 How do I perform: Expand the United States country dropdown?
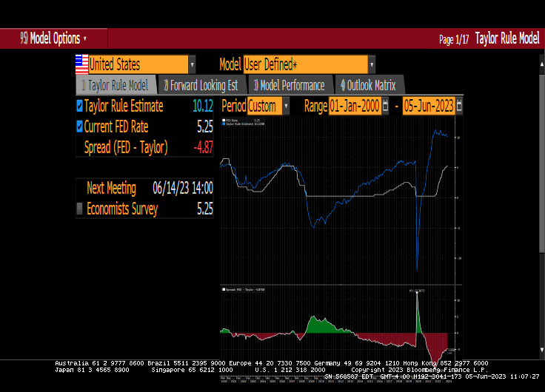tap(193, 64)
